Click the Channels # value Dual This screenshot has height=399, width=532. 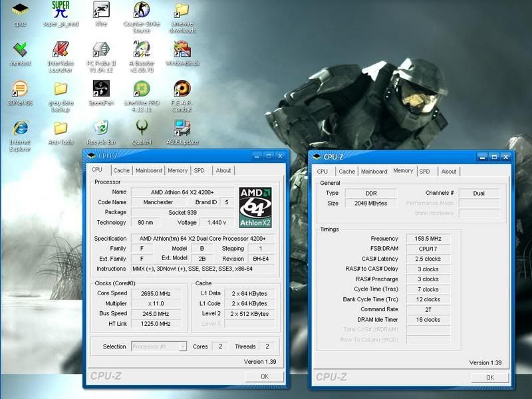click(479, 193)
